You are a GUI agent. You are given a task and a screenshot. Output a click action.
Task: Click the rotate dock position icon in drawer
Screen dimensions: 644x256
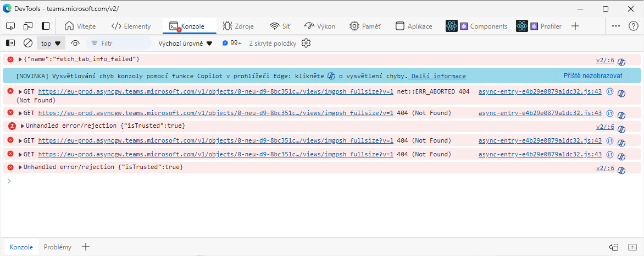pos(614,247)
